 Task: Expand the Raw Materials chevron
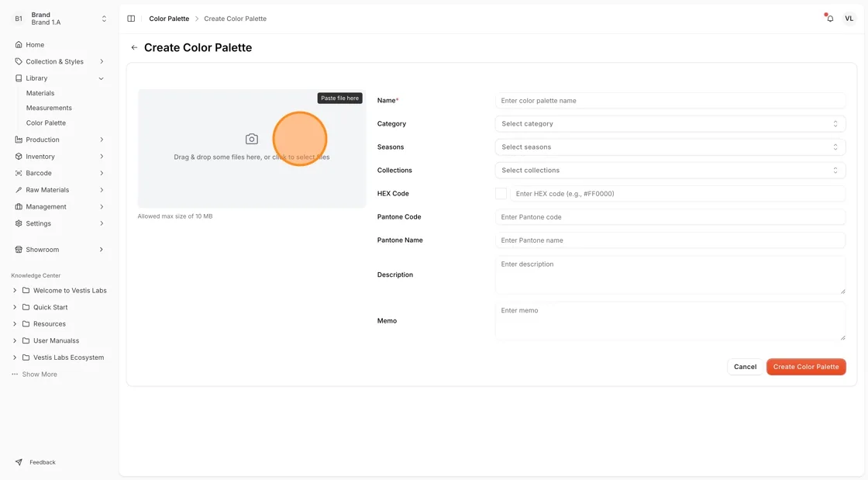(x=102, y=190)
